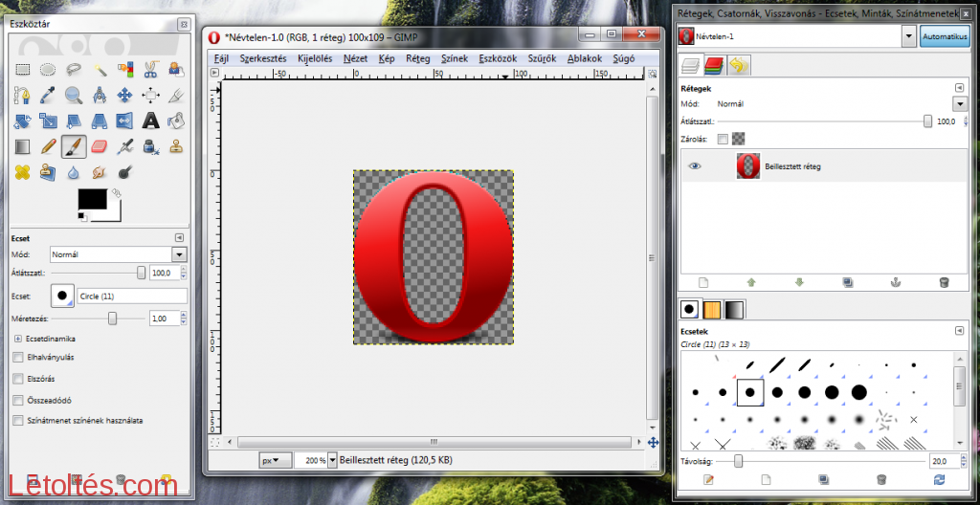The height and width of the screenshot is (505, 980).
Task: Open the 200% zoom level dropdown
Action: click(x=332, y=461)
